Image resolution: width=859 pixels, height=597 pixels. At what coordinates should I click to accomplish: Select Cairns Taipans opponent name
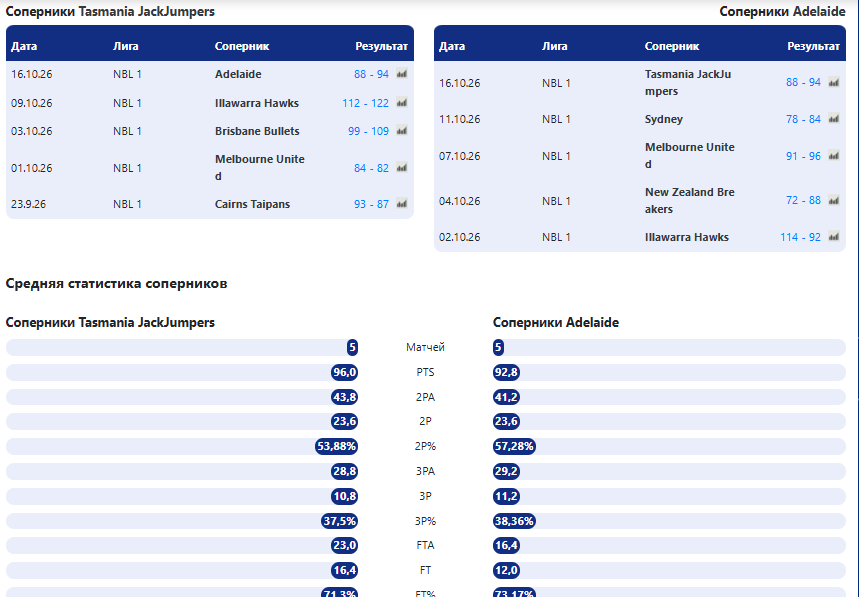[252, 204]
